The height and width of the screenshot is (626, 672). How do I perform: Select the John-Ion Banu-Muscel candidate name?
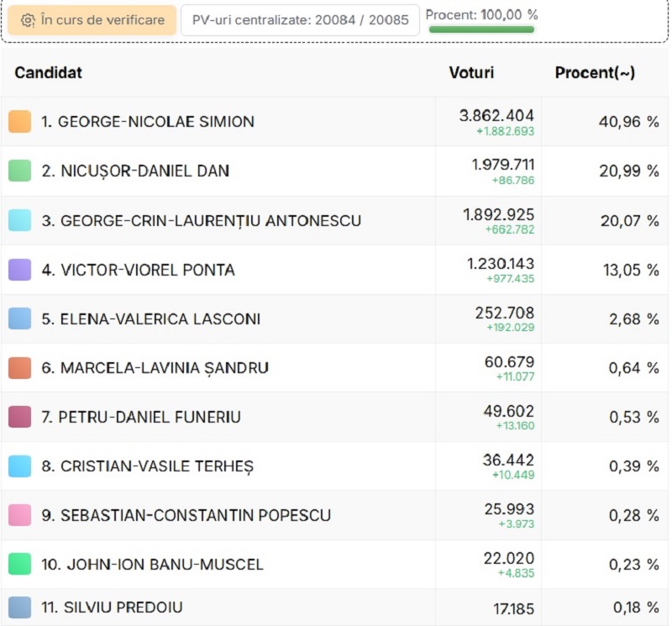[152, 565]
